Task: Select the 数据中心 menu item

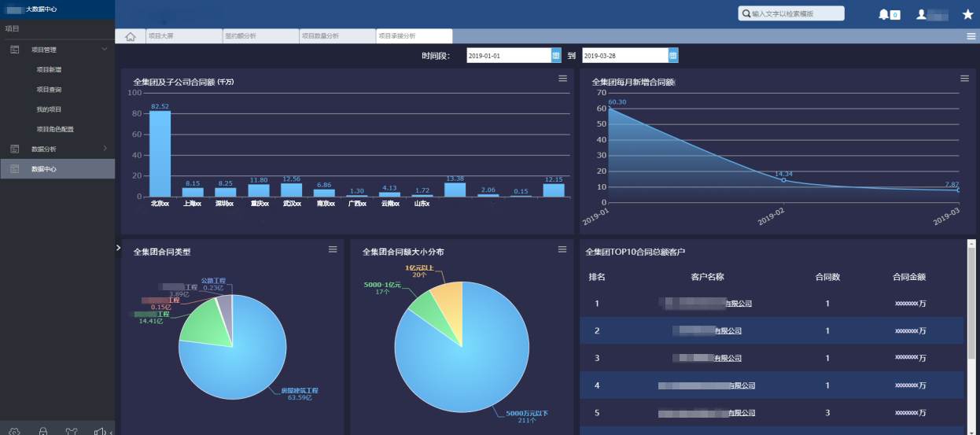Action: 57,169
